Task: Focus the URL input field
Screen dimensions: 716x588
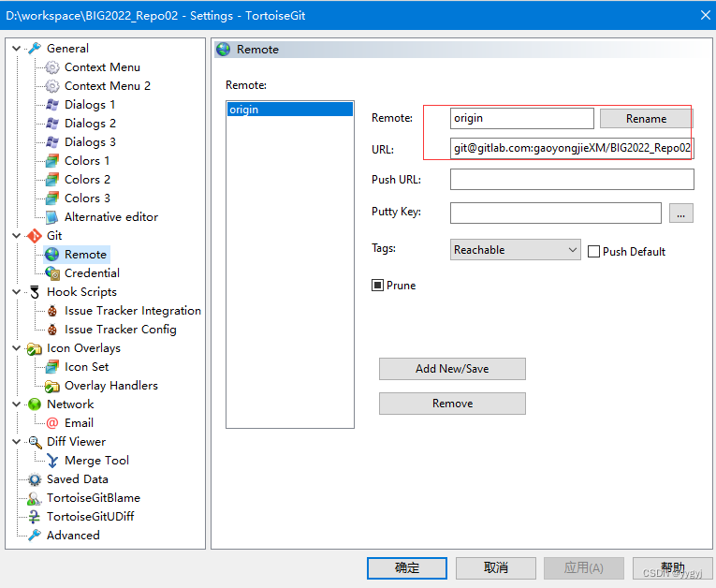Action: point(572,148)
